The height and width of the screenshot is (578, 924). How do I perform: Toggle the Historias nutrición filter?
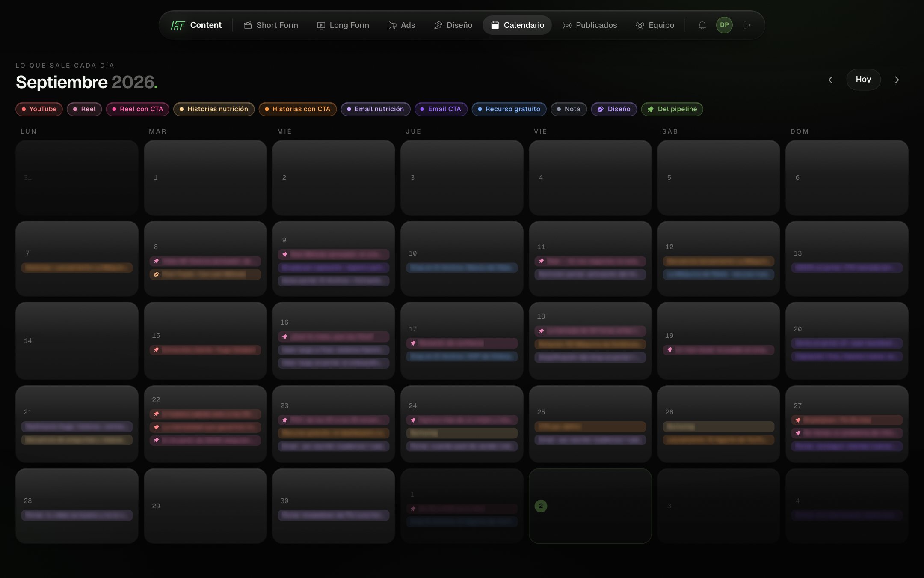214,109
